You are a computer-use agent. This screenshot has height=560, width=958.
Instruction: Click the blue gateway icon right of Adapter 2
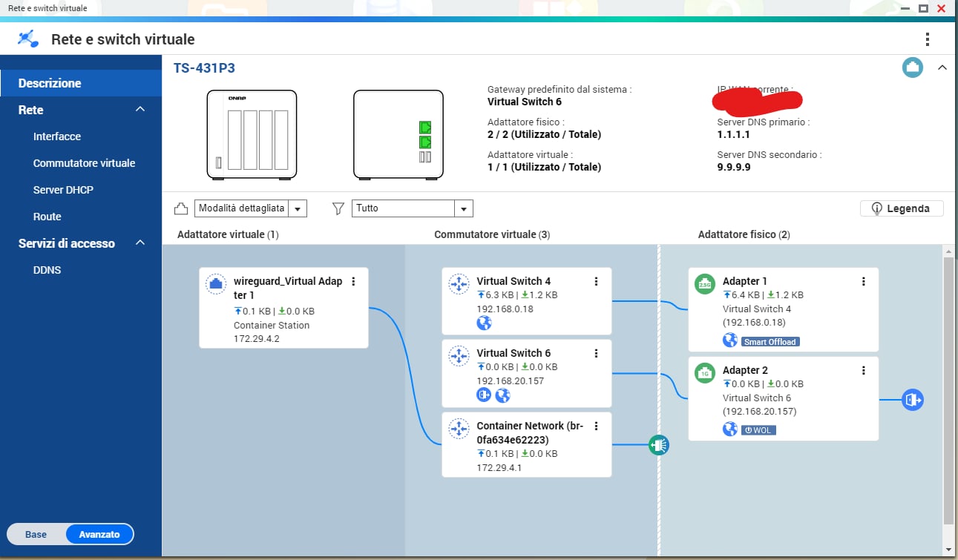click(x=912, y=400)
